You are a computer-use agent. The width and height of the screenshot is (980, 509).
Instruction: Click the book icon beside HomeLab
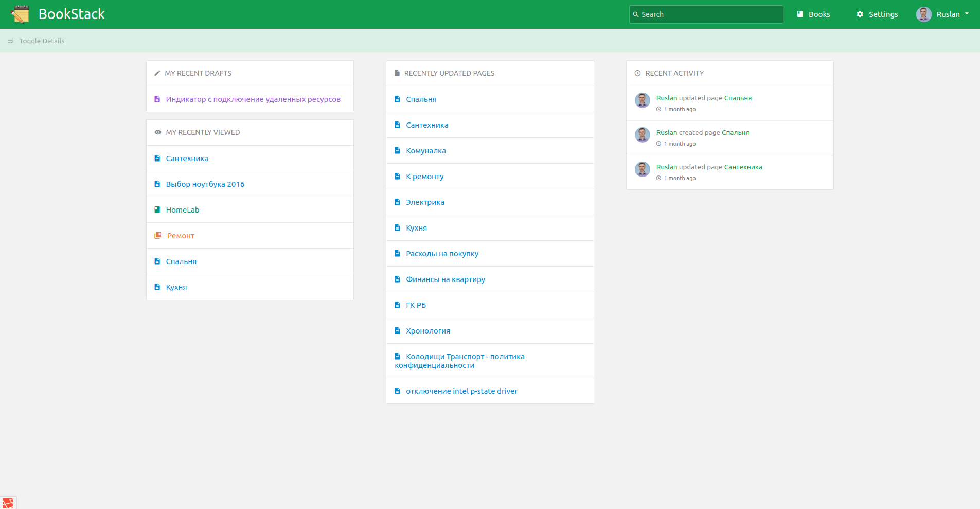point(157,210)
